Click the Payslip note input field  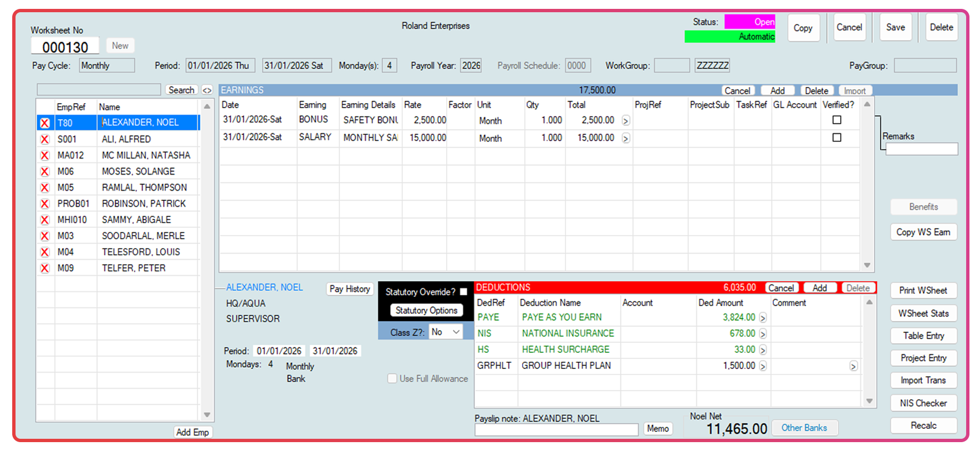tap(557, 429)
